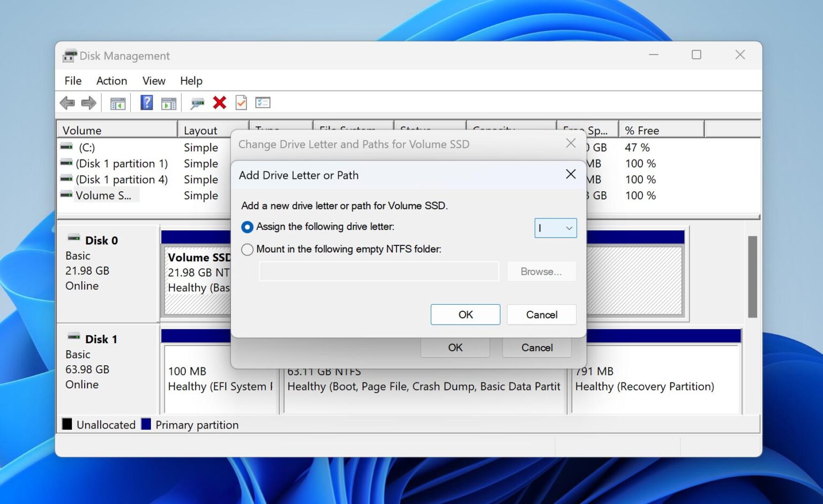
Task: Open the Action menu
Action: (x=111, y=80)
